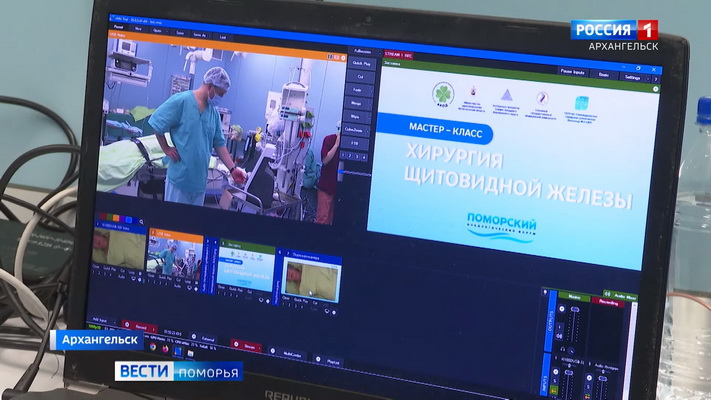Viewport: 711px width, 400px height.
Task: Toggle the Record button
Action: tap(141, 325)
